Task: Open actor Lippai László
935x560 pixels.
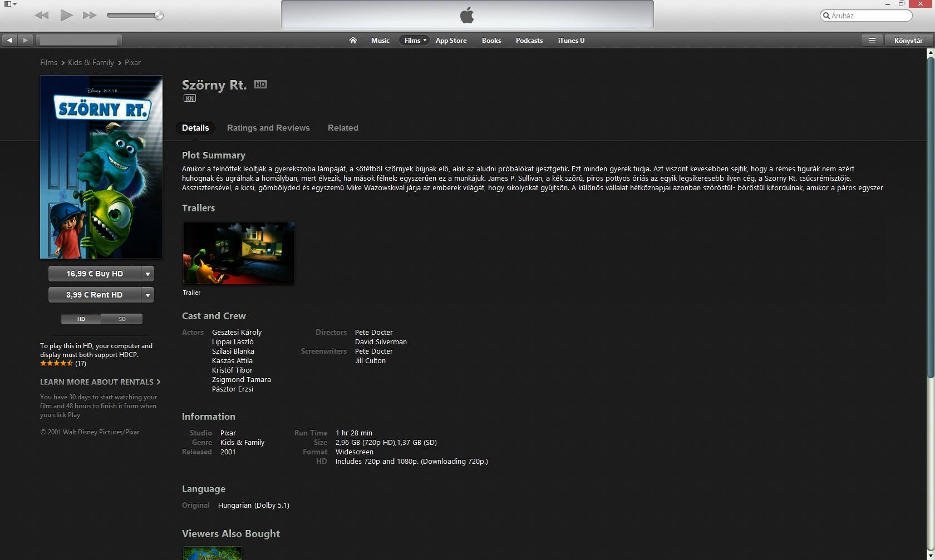Action: point(233,342)
